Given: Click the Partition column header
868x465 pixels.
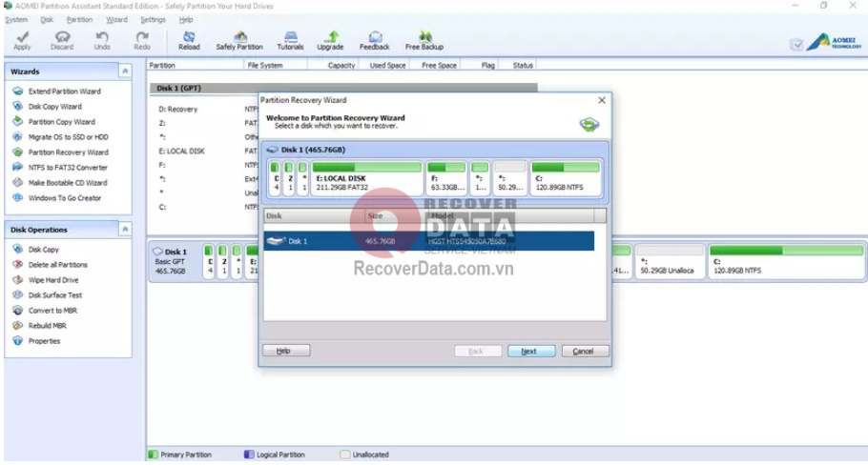Looking at the screenshot, I should coord(195,65).
